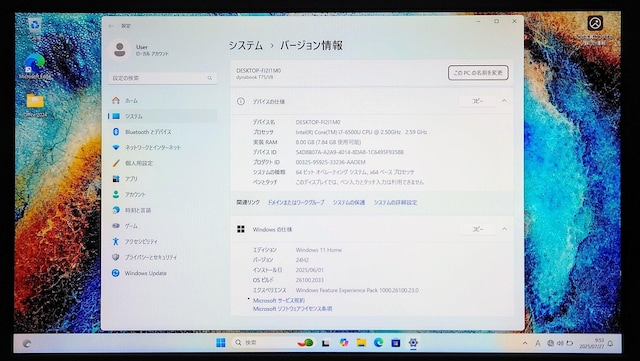This screenshot has height=361, width=640.
Task: Click the 設定の検索 search field
Action: coord(162,78)
